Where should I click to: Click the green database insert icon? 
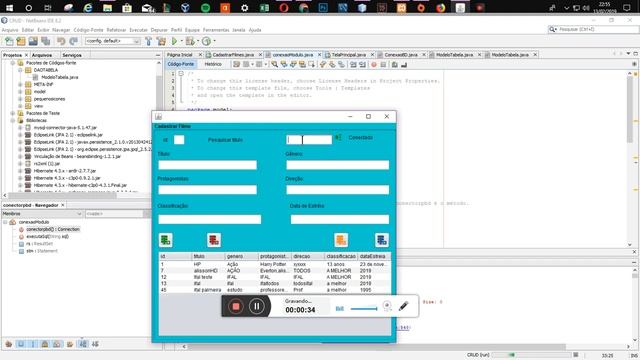(166, 240)
